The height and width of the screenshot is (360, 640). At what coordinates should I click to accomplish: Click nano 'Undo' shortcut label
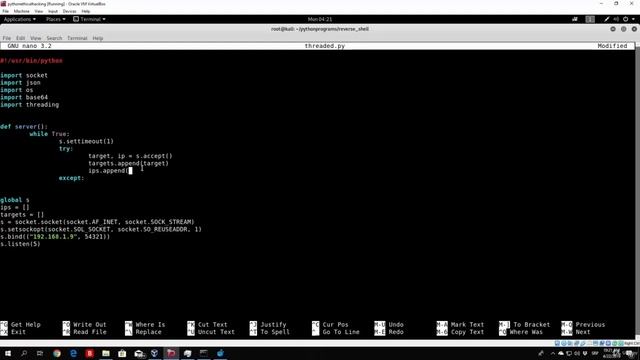tap(396, 325)
